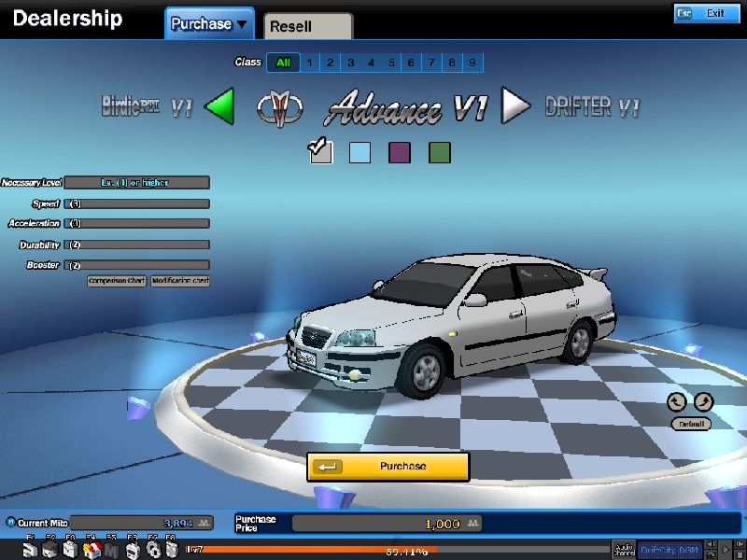Image resolution: width=747 pixels, height=560 pixels.
Task: Pick the purple car color option
Action: click(400, 152)
